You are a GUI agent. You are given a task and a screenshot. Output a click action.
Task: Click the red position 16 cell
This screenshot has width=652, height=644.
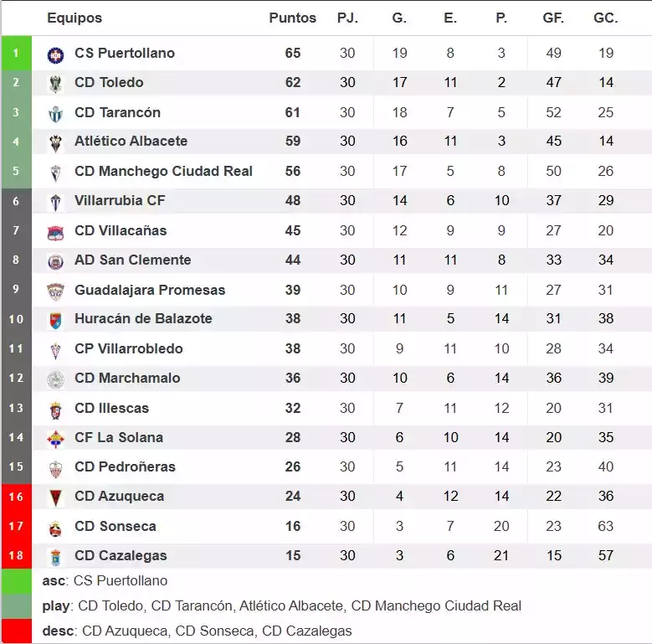point(16,497)
